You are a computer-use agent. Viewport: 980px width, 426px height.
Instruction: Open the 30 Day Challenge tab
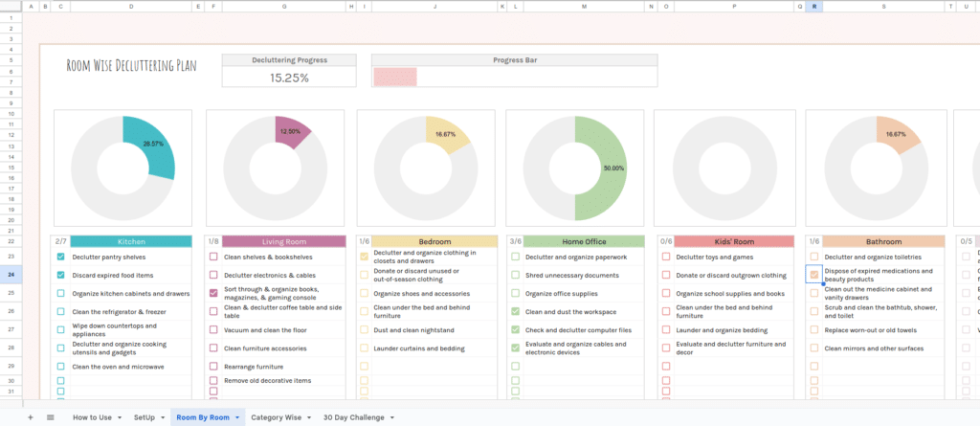tap(354, 417)
